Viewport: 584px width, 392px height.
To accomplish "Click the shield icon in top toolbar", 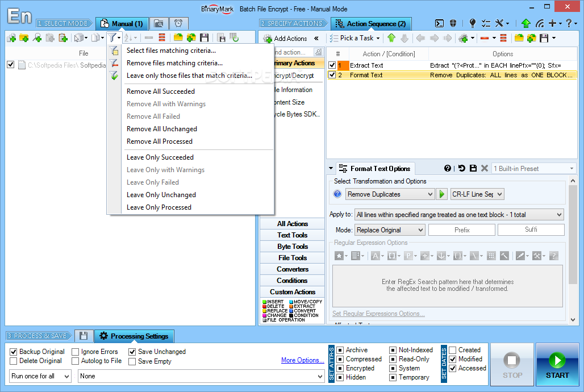I will (x=453, y=23).
